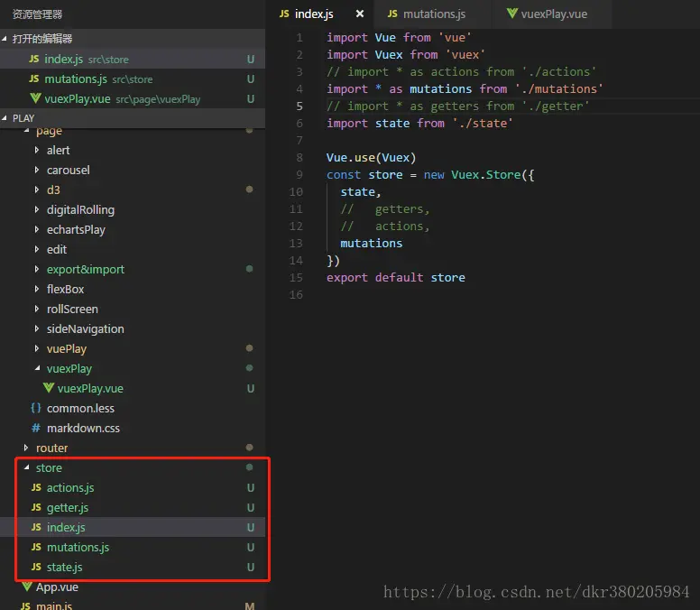The width and height of the screenshot is (700, 610).
Task: Expand the export&import folder arrow
Action: pyautogui.click(x=37, y=269)
